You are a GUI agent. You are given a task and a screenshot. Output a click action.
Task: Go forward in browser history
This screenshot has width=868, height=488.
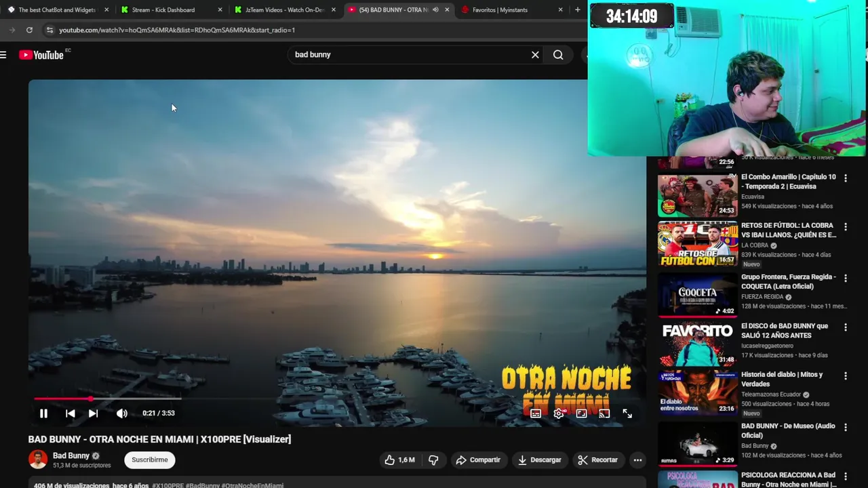12,30
